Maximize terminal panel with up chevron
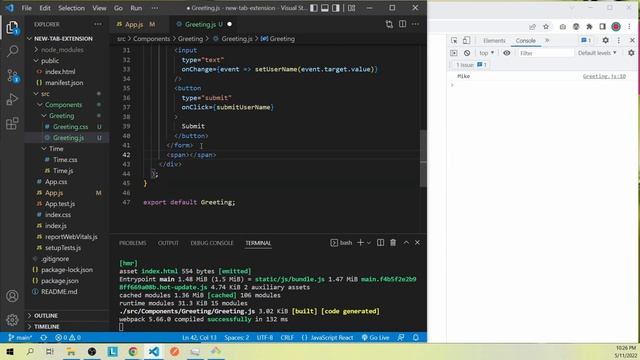Viewport: 640px width, 360px height. pyautogui.click(x=406, y=243)
